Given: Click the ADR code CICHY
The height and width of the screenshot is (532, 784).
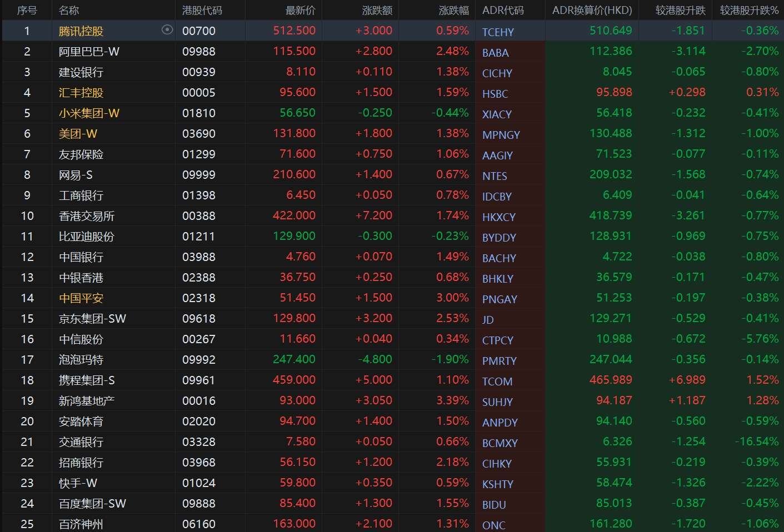Looking at the screenshot, I should (497, 73).
